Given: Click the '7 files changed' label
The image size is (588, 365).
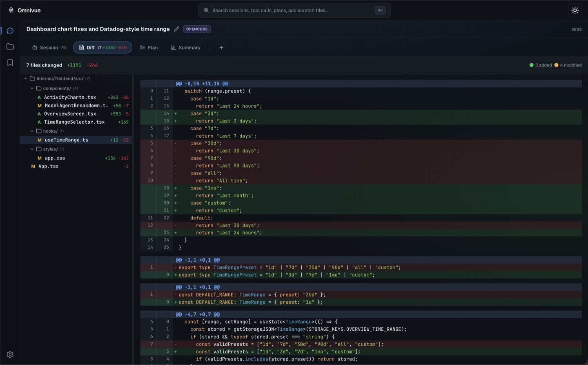Looking at the screenshot, I should (44, 65).
